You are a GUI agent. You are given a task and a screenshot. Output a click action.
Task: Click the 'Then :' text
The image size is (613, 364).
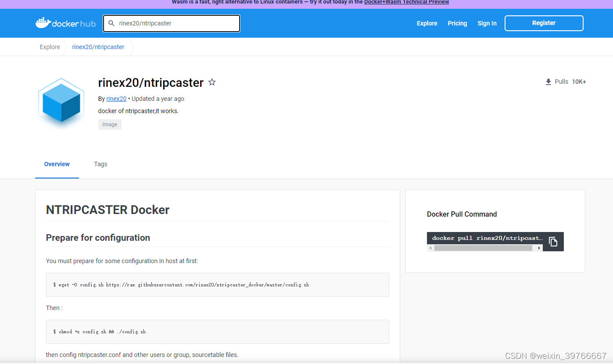pos(54,308)
